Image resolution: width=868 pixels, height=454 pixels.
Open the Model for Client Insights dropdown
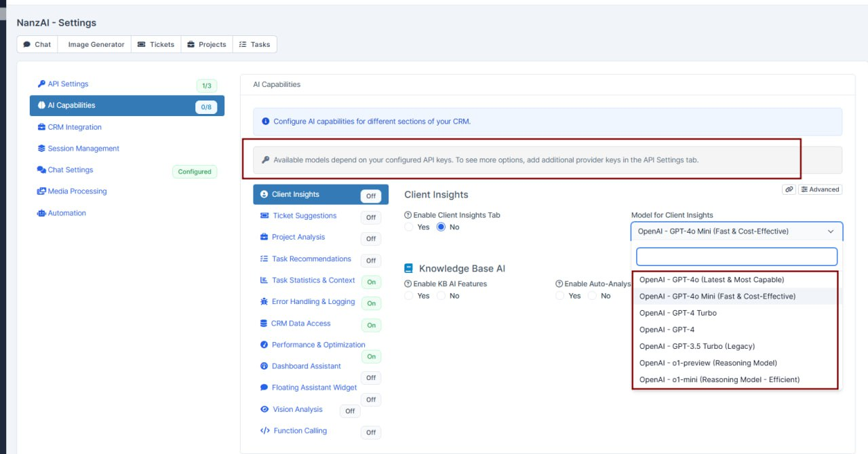[x=736, y=231]
